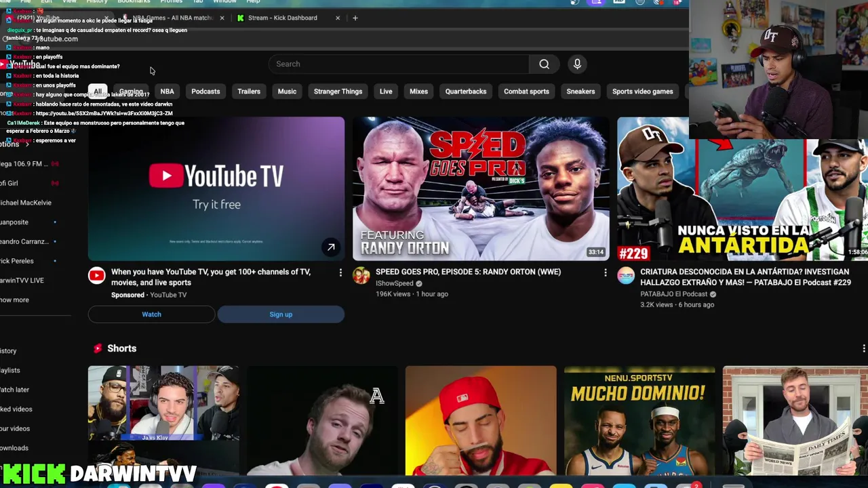Viewport: 868px width, 488px height.
Task: Open Watch later in the sidebar
Action: click(x=14, y=390)
